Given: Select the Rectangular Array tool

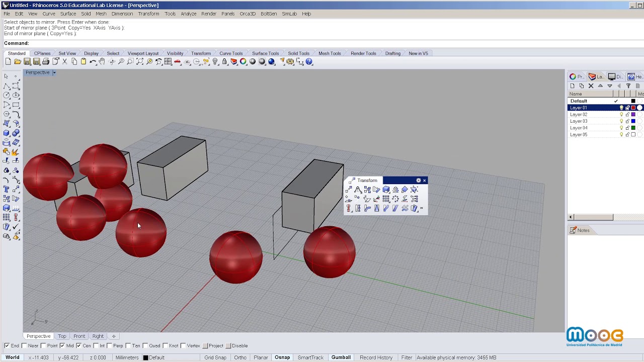Looking at the screenshot, I should coord(386,199).
